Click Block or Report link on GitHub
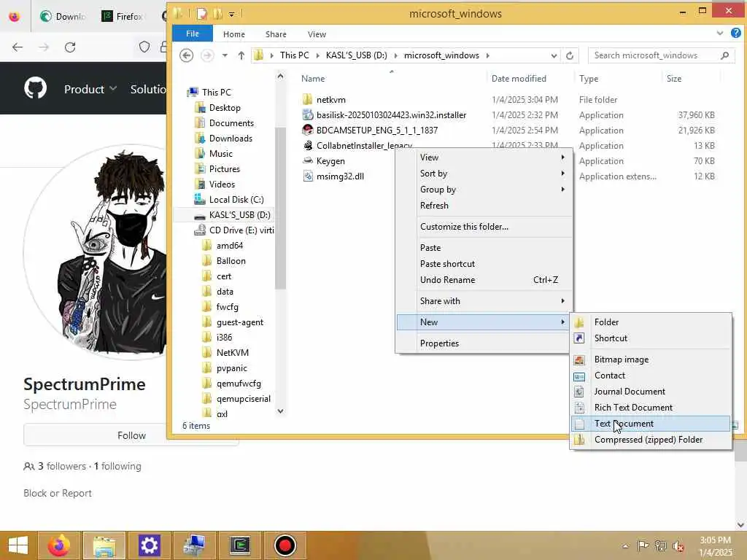This screenshot has width=747, height=560. (x=58, y=494)
